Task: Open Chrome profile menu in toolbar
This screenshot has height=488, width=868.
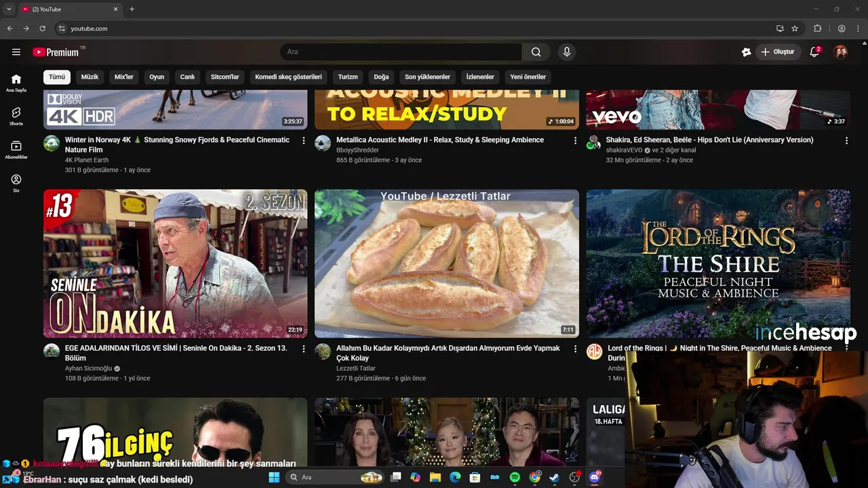Action: [x=842, y=28]
